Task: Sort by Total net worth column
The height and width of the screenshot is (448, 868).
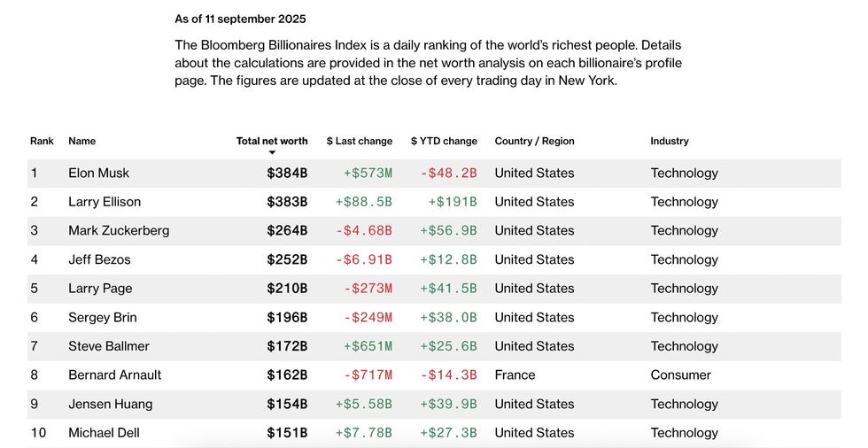Action: (x=272, y=141)
